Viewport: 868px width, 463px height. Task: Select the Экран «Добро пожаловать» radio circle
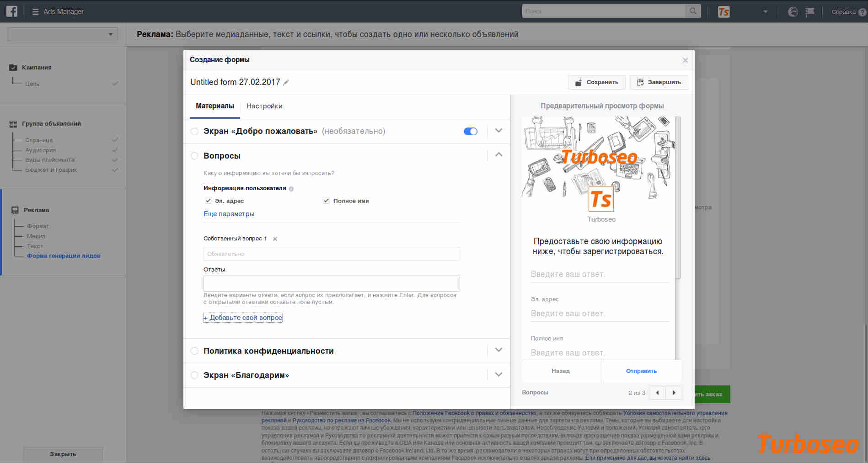(x=194, y=132)
